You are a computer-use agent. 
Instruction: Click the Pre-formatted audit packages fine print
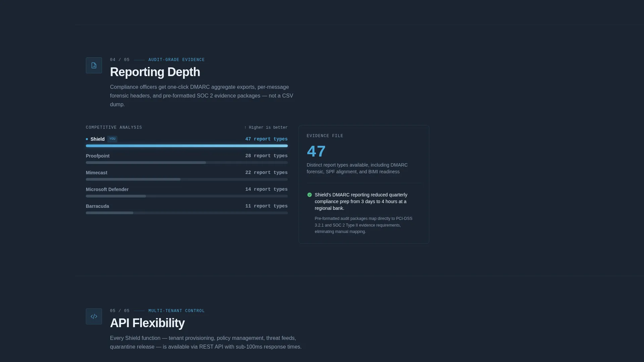pyautogui.click(x=364, y=225)
